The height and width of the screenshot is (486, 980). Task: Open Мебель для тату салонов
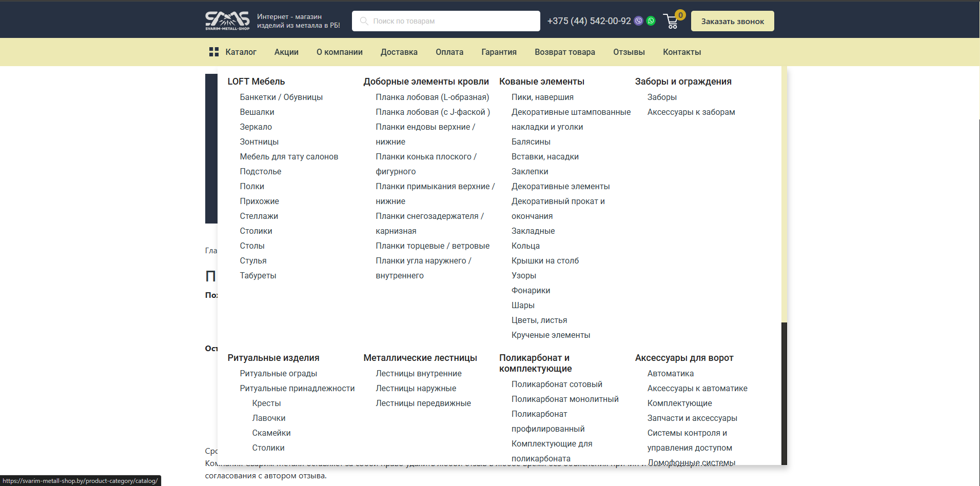289,156
